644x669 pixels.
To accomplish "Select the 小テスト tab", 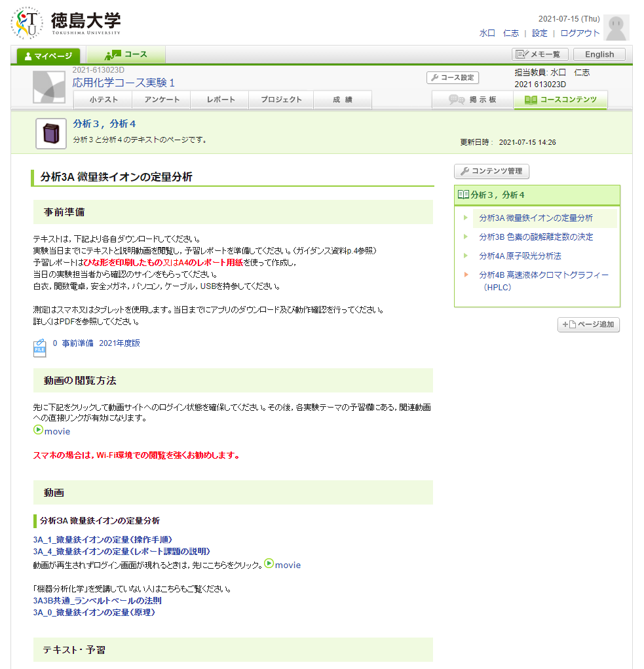I will pos(103,100).
